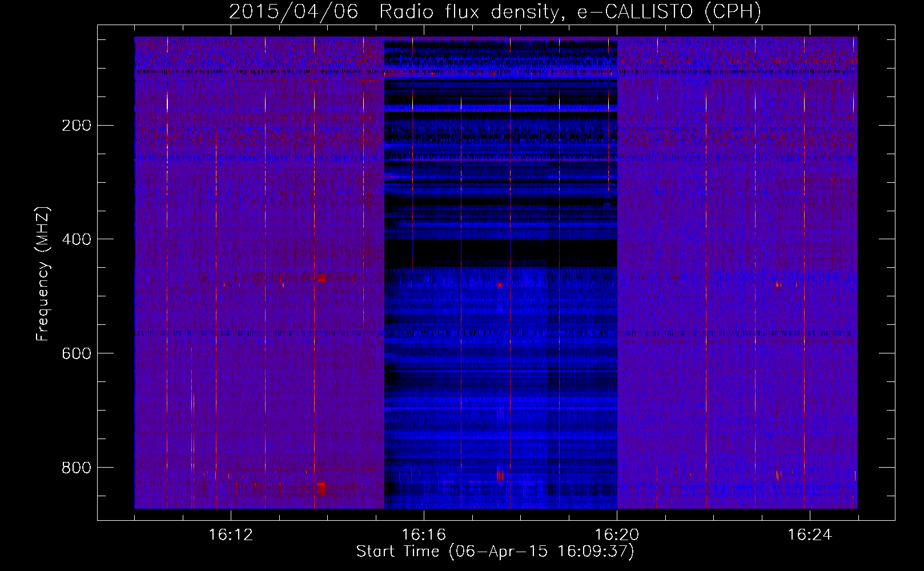Click the 16:12 time tick label
Screen dimensions: 924x571
click(230, 535)
